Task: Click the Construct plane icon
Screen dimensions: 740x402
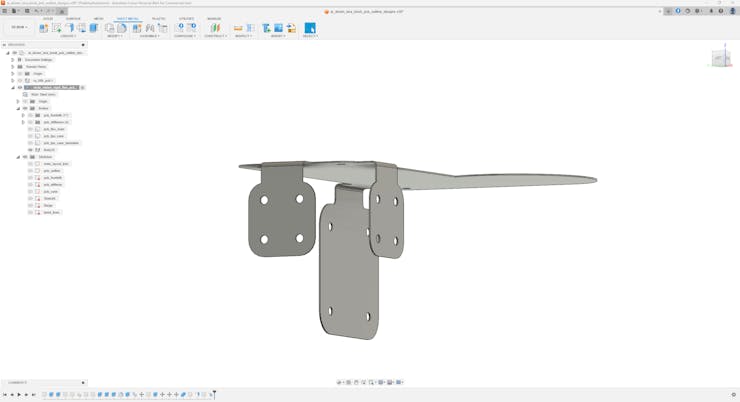Action: pyautogui.click(x=214, y=28)
